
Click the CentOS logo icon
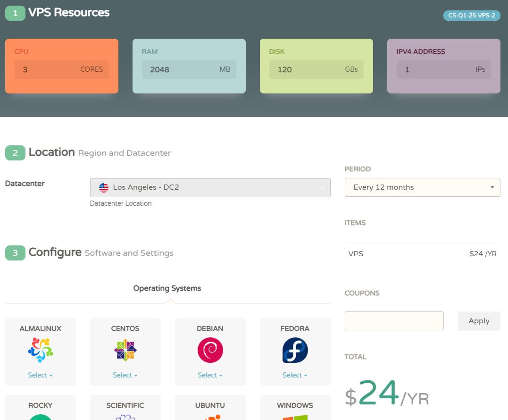[125, 350]
